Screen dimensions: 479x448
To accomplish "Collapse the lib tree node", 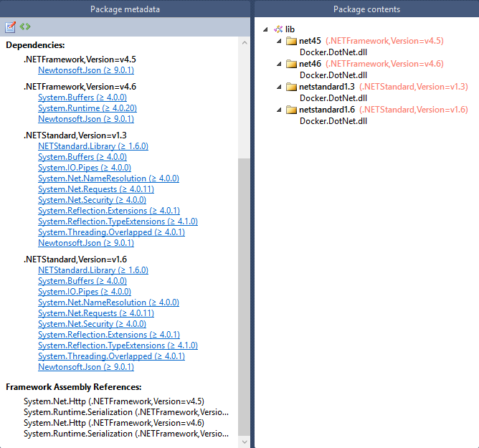I will pos(265,29).
